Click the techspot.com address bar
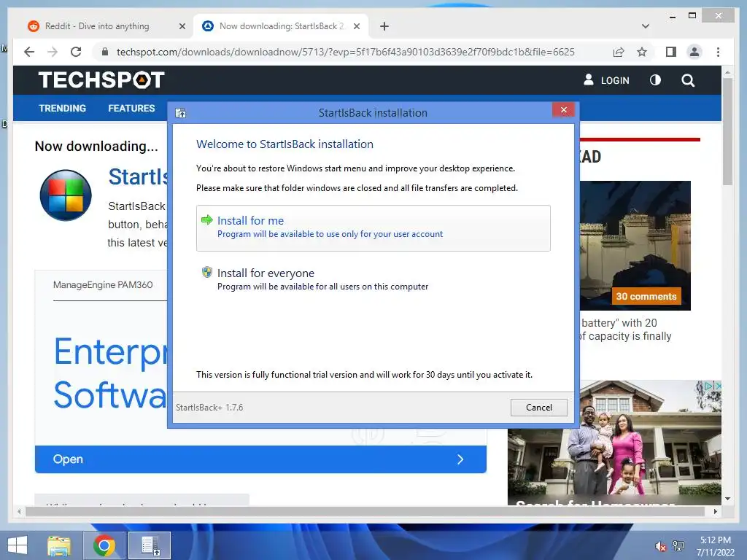Viewport: 747px width, 560px height. [345, 52]
